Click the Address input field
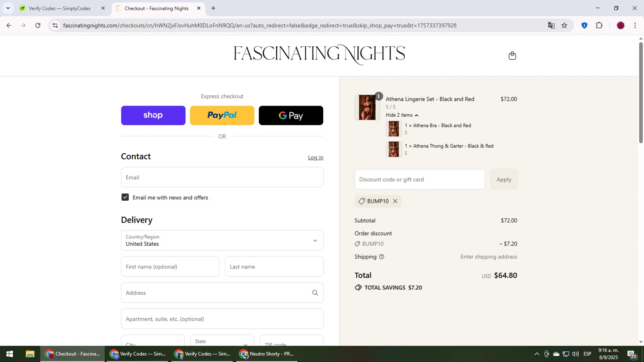 (x=222, y=293)
